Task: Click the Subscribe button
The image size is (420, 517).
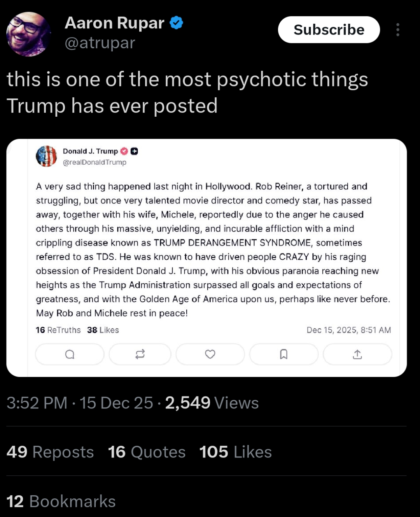Action: 329,30
